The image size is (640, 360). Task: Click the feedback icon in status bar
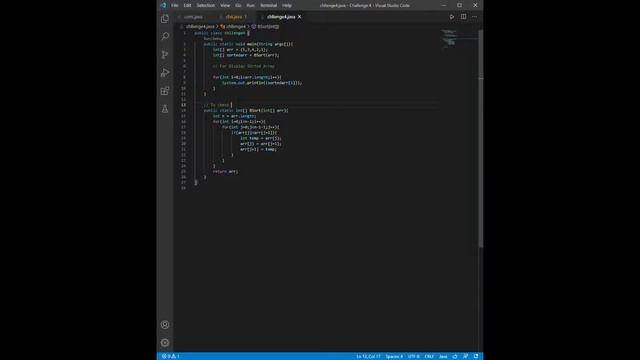coord(465,356)
